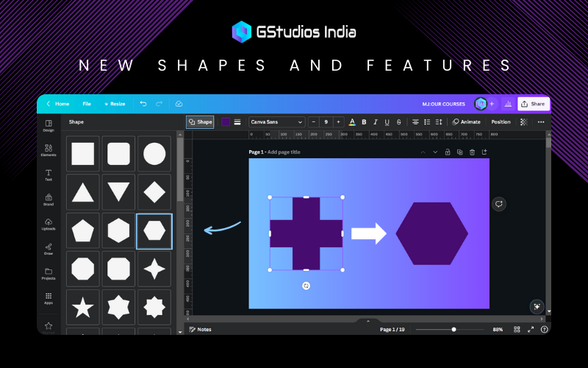Viewport: 588px width, 368px height.
Task: Select the Text tool in sidebar
Action: [x=49, y=175]
